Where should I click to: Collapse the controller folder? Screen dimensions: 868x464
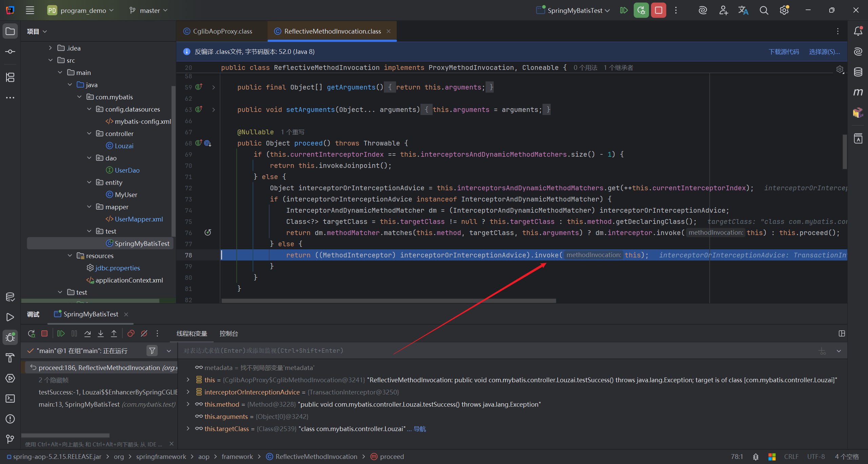pyautogui.click(x=90, y=134)
